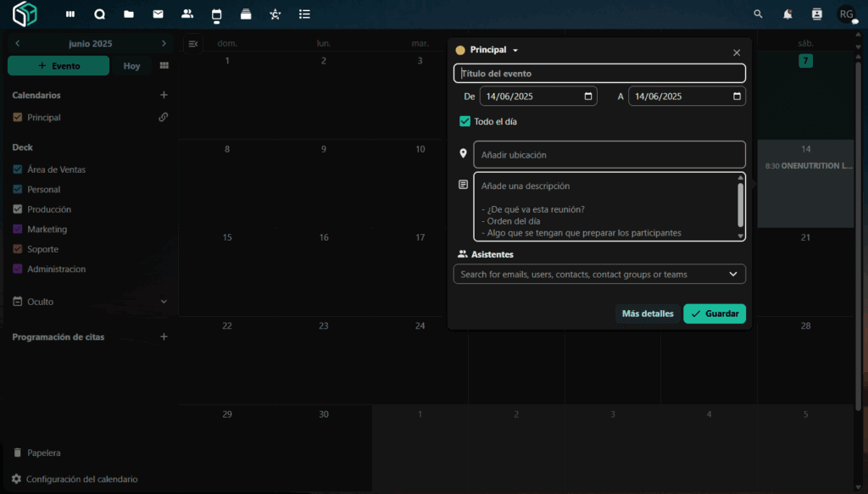Image resolution: width=868 pixels, height=494 pixels.
Task: Open the Files folder icon in top bar
Action: tap(129, 14)
